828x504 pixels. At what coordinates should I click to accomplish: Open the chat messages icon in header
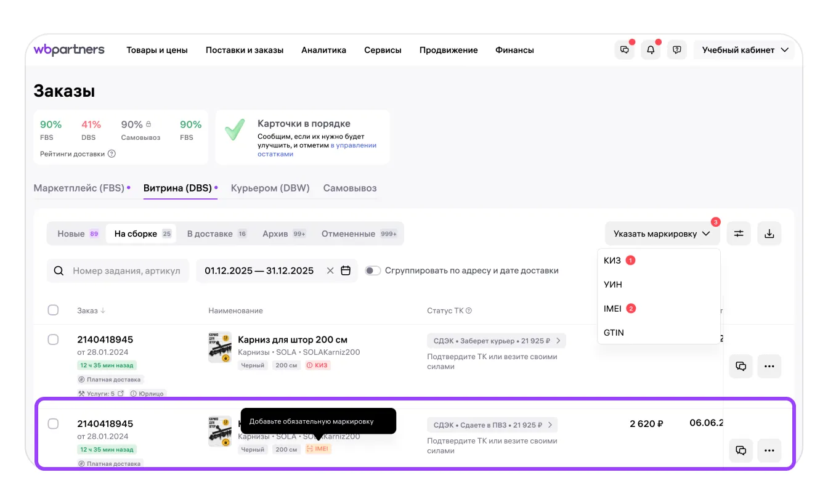tap(625, 50)
